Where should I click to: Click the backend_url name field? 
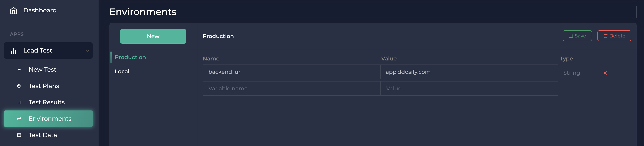291,72
